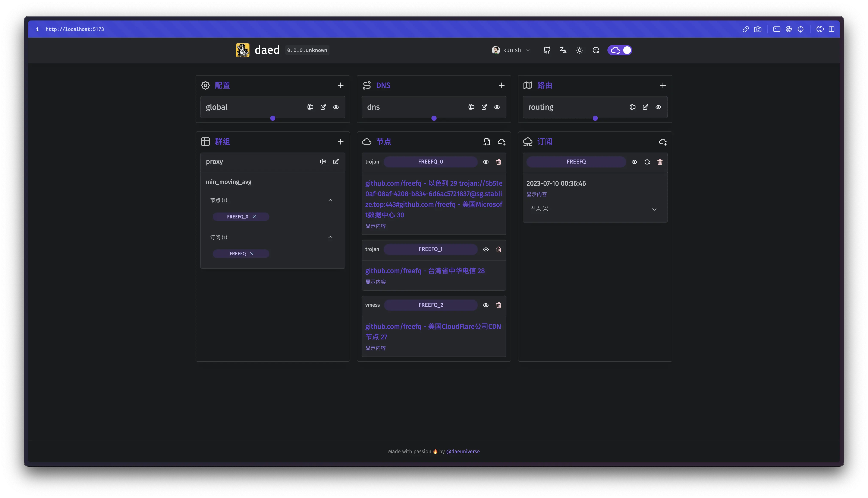
Task: Open the GitHub icon in header
Action: pos(547,50)
